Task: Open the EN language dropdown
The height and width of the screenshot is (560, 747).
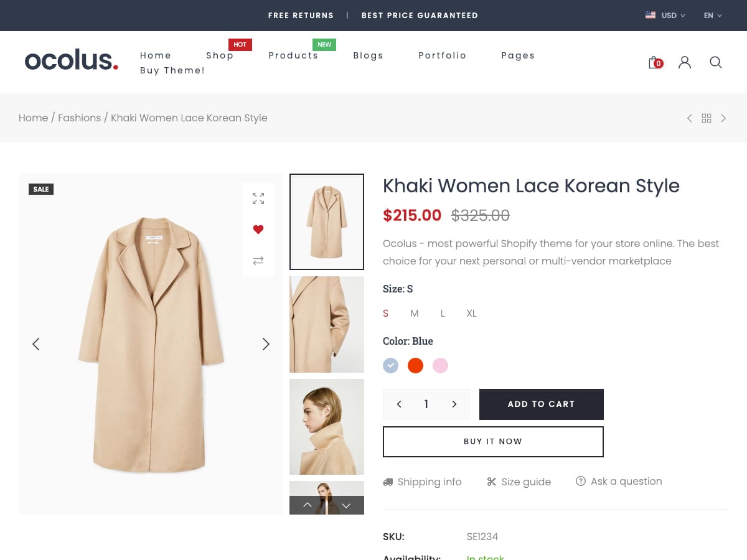Action: [713, 16]
